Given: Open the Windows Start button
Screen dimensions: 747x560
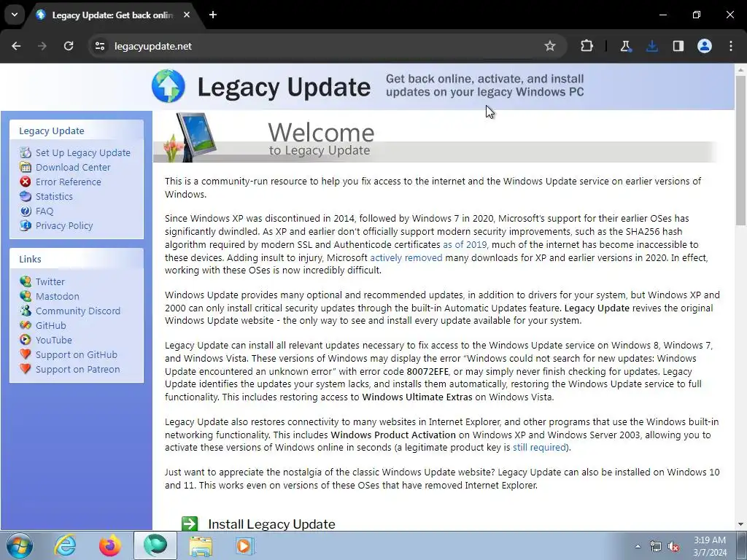Looking at the screenshot, I should (x=20, y=545).
